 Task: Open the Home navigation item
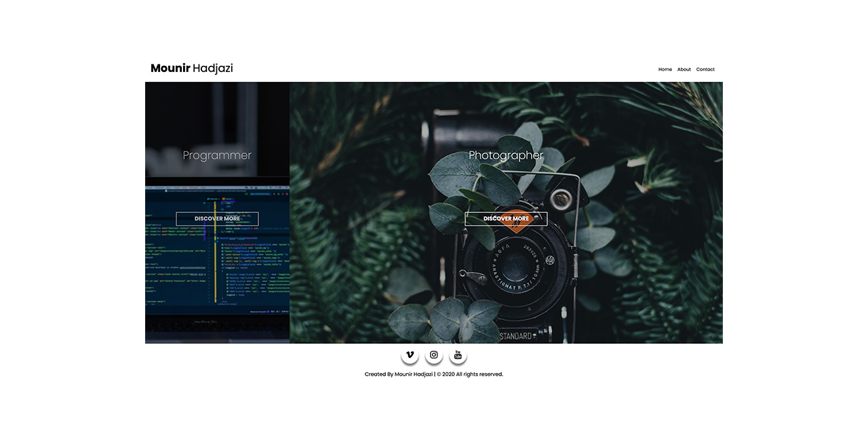pyautogui.click(x=665, y=68)
